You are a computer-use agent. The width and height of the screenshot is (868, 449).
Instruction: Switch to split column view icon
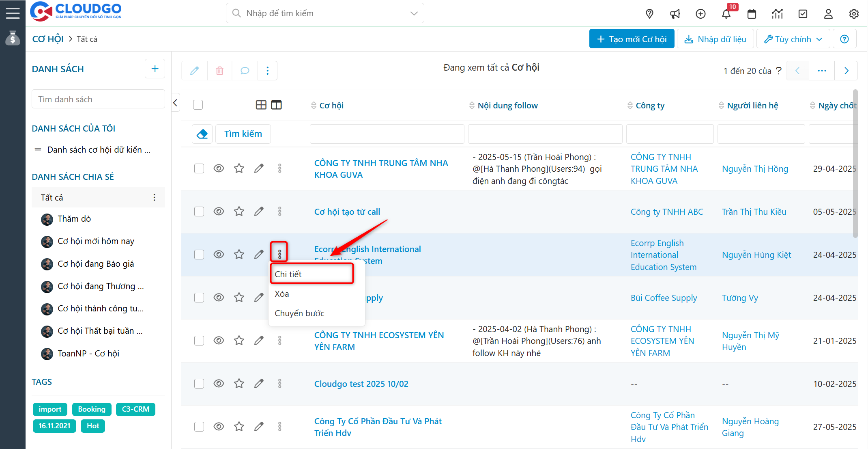(276, 105)
